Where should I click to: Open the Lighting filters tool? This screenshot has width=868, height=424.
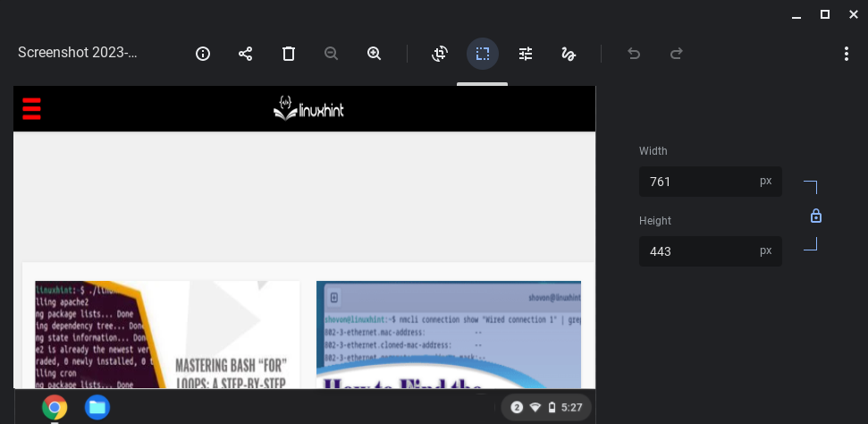pos(526,54)
